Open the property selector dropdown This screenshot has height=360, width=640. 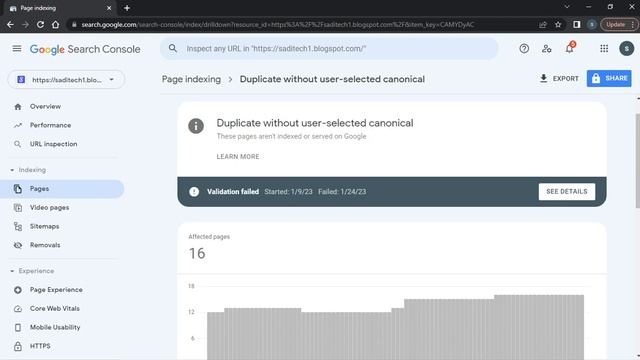pos(66,80)
